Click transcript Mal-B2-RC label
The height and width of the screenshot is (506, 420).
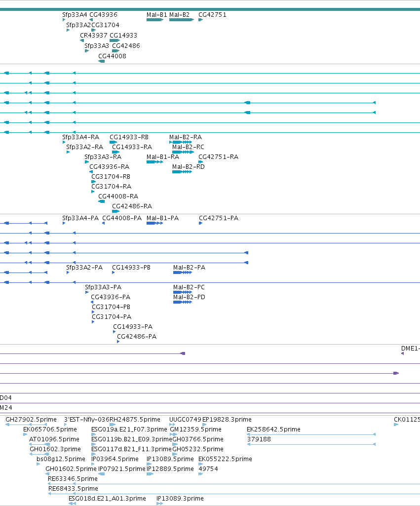tap(188, 147)
